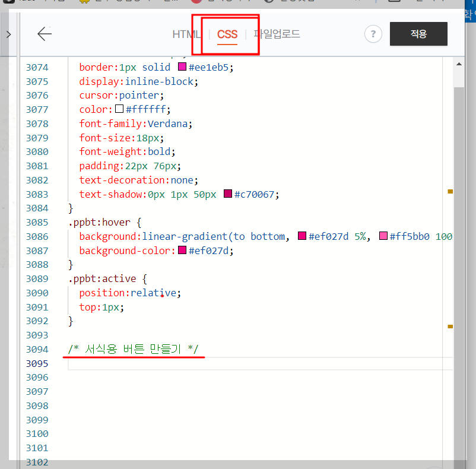Open help via the question mark icon
The image size is (476, 469).
pos(373,34)
